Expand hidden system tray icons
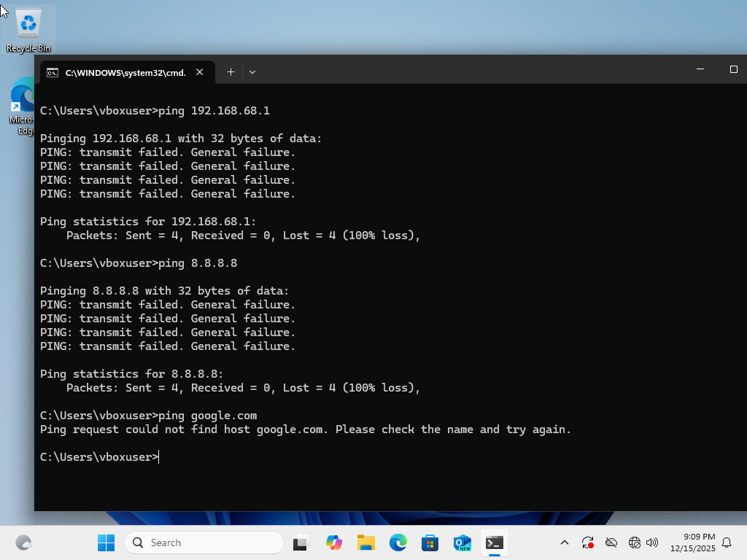This screenshot has height=560, width=747. pyautogui.click(x=564, y=542)
